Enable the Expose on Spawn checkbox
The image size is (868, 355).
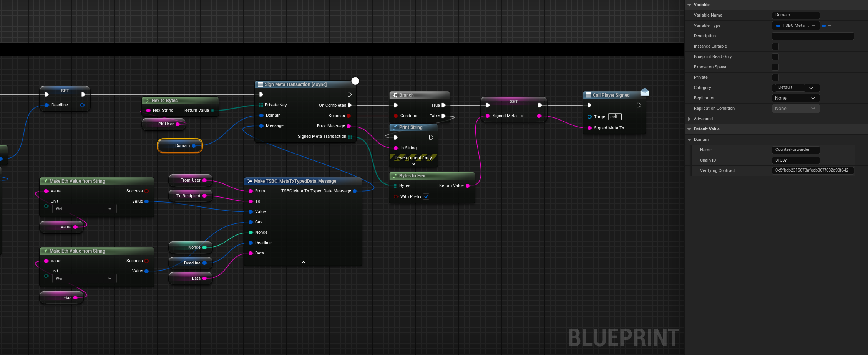(x=775, y=67)
